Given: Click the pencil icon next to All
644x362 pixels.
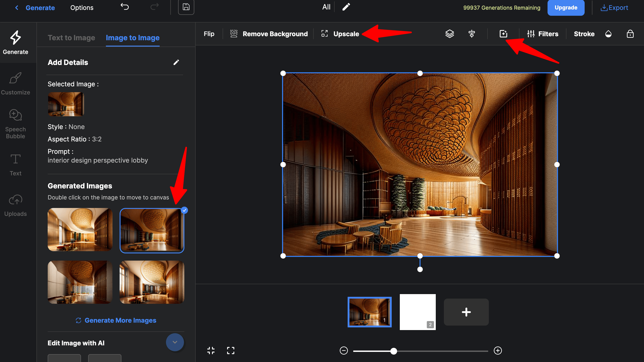Looking at the screenshot, I should pos(346,7).
